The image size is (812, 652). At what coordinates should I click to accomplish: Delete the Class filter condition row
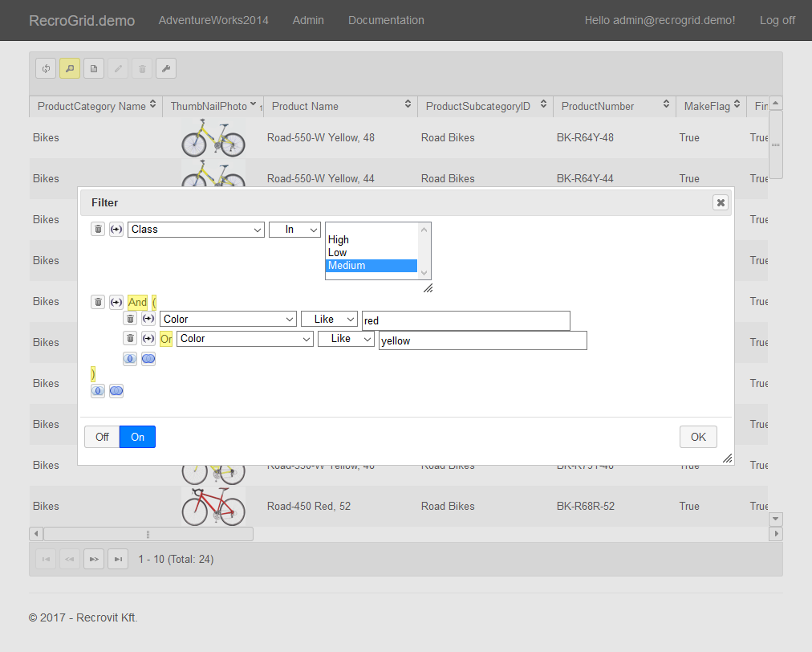pos(98,229)
